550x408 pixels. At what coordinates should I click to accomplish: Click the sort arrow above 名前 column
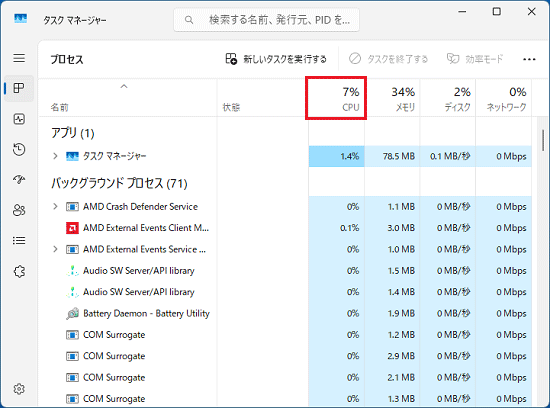(124, 86)
